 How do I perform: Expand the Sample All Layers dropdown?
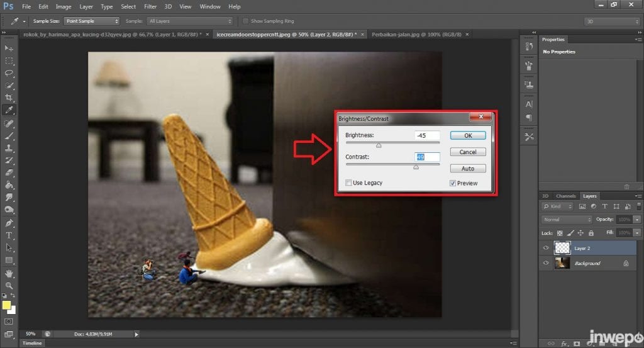(x=189, y=21)
